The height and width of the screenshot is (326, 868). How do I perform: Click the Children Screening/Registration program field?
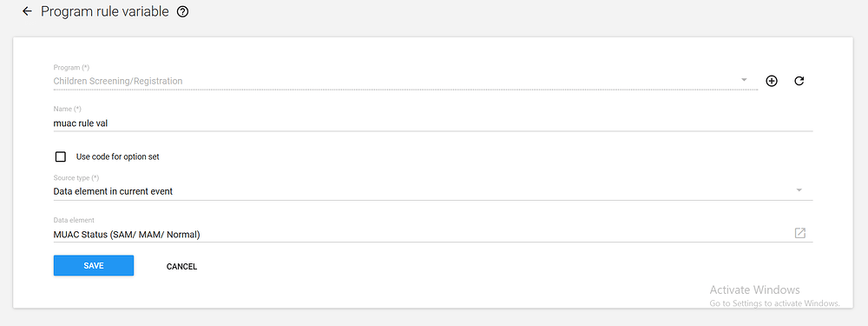[x=405, y=81]
